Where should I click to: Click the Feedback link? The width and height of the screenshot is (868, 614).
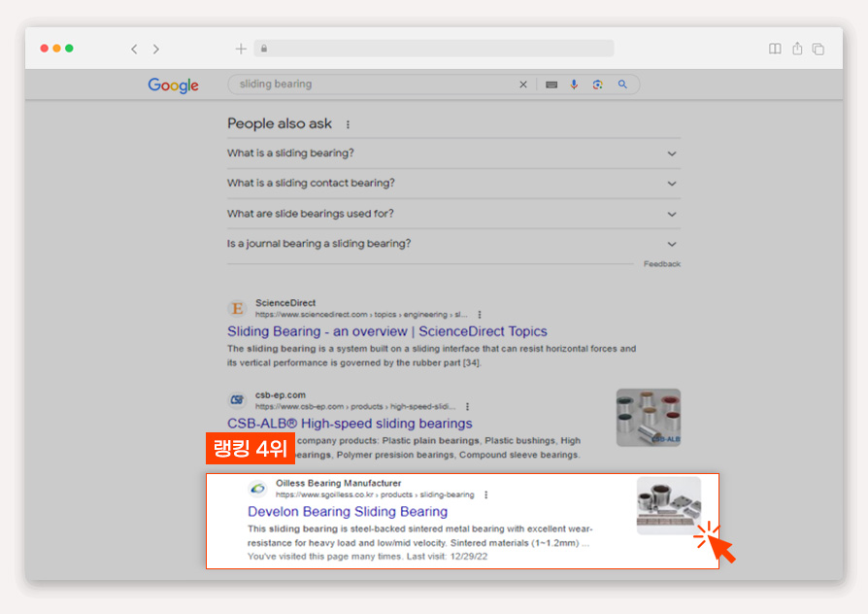tap(661, 264)
